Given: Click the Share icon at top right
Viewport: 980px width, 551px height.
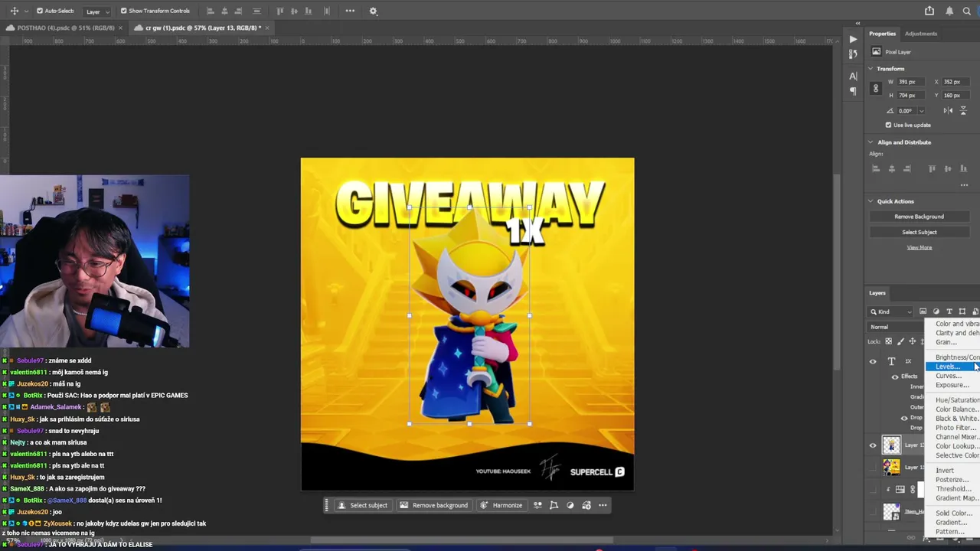Looking at the screenshot, I should pyautogui.click(x=929, y=11).
